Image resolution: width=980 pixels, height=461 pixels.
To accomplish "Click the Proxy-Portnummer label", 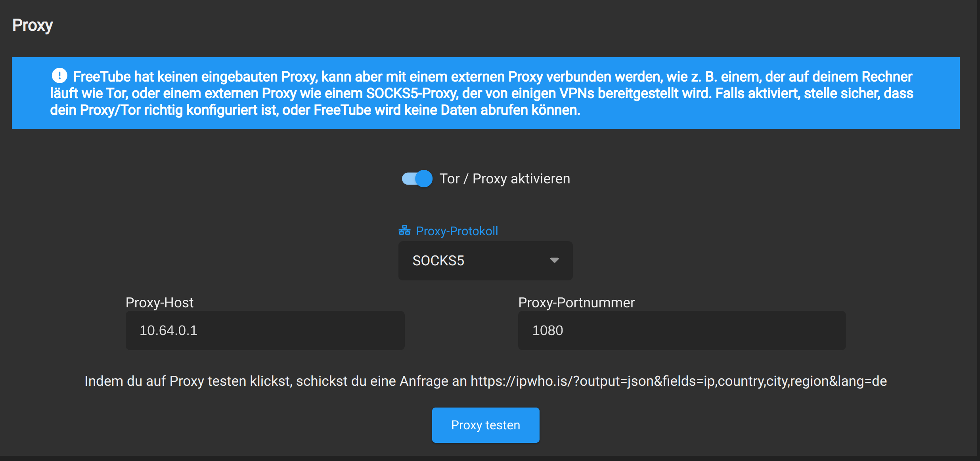I will (x=576, y=303).
